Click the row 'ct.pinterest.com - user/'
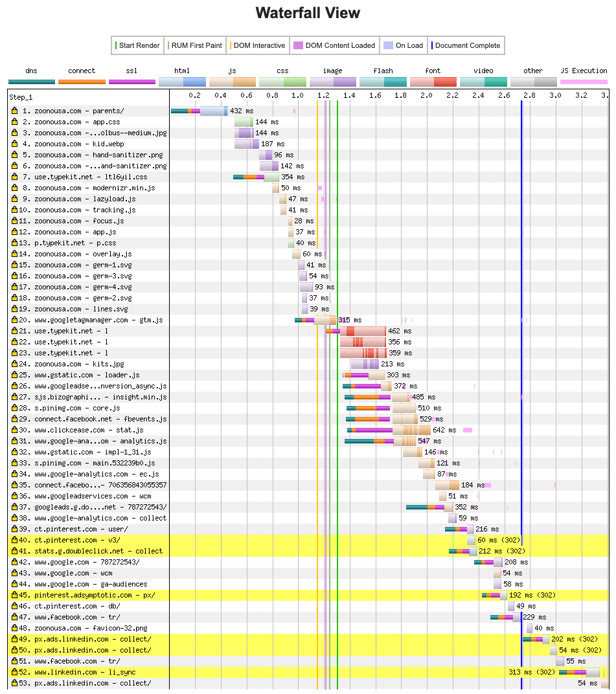This screenshot has height=694, width=616. point(308,529)
